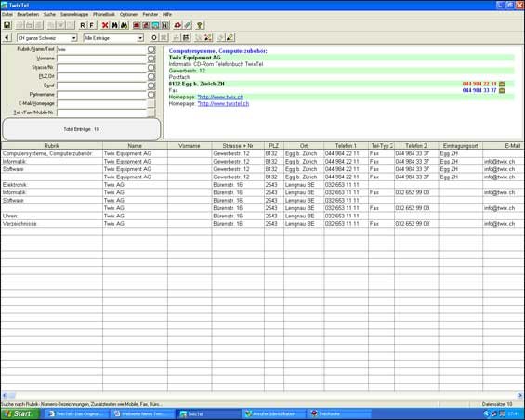Click the F toolbar button

[x=91, y=25]
